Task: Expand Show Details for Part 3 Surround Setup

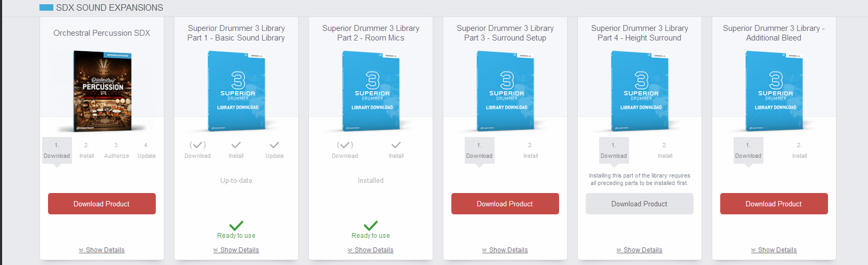Action: 505,250
